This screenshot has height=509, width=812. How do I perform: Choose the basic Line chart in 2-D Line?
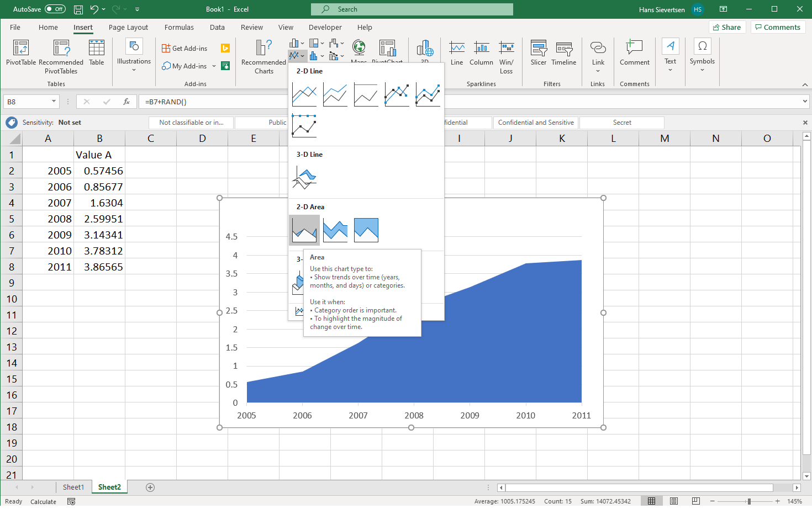click(304, 94)
